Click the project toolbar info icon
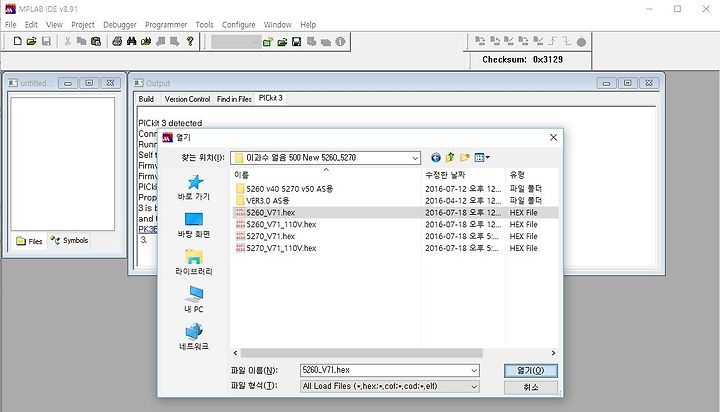 tap(340, 42)
